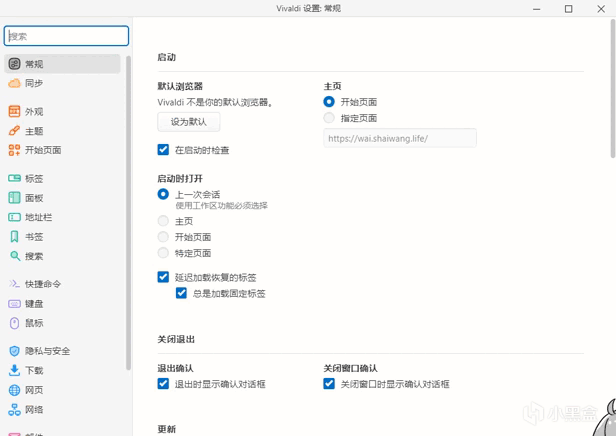This screenshot has width=616, height=436.
Task: Go to the 地址栏 settings section
Action: 38,217
